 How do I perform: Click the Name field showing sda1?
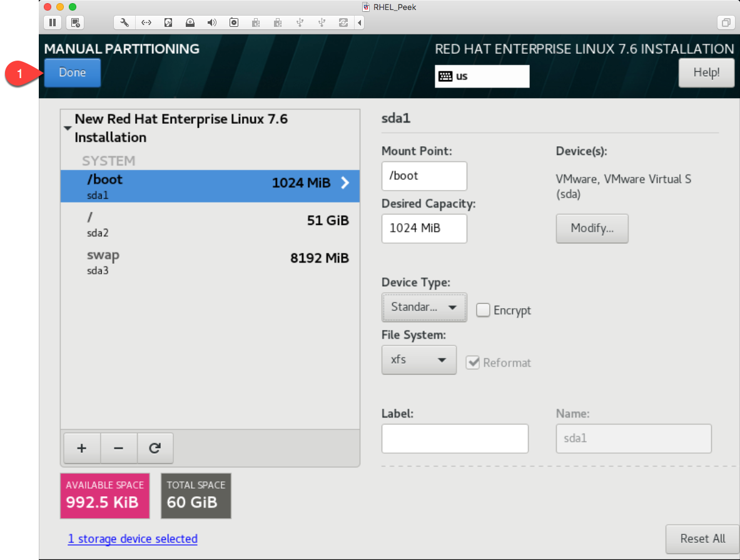pyautogui.click(x=633, y=438)
